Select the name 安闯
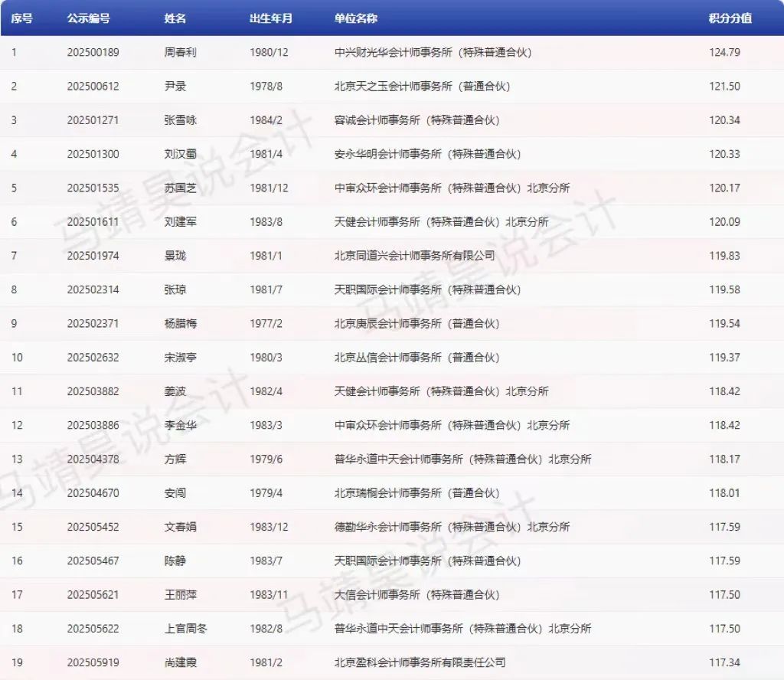This screenshot has height=680, width=784. pos(175,493)
